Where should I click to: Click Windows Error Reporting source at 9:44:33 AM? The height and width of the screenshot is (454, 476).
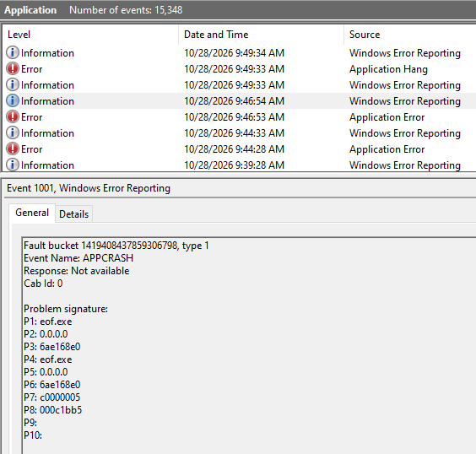(404, 133)
